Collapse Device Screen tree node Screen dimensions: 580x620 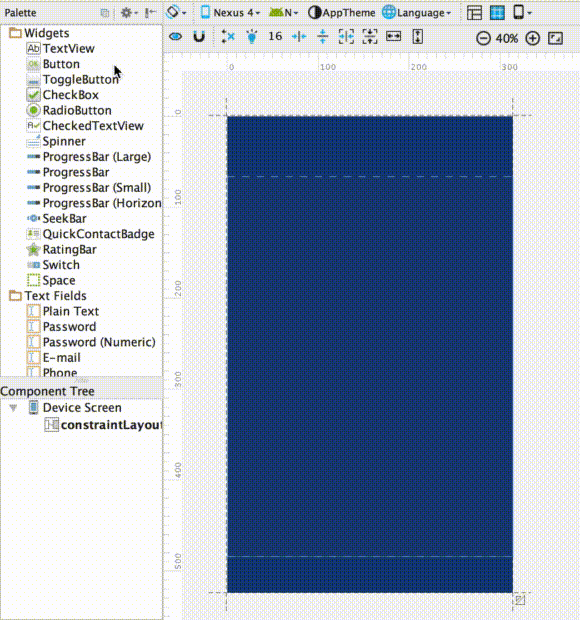coord(13,408)
